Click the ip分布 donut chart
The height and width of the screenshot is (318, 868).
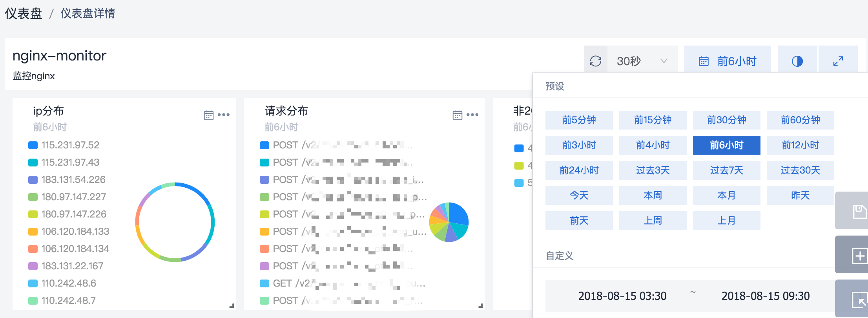(175, 222)
